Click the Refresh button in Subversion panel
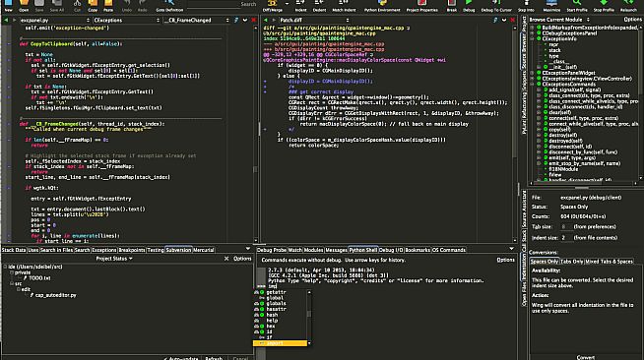644x360 pixels. coord(214,358)
